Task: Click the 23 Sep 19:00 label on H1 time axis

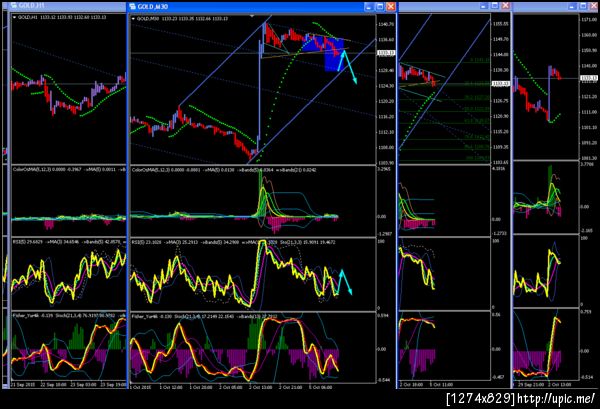Action: click(x=113, y=384)
